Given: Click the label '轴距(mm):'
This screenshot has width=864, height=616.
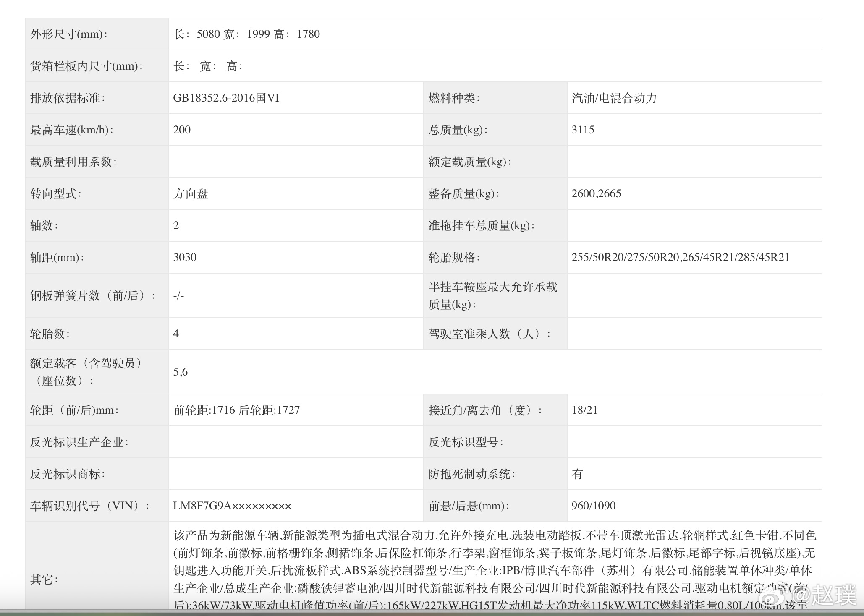Looking at the screenshot, I should 57,257.
